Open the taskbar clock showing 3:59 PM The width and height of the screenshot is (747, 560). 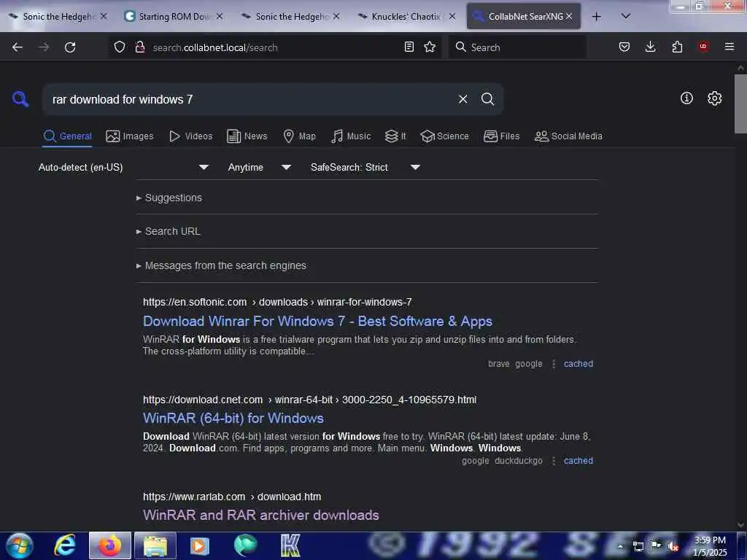pyautogui.click(x=710, y=546)
